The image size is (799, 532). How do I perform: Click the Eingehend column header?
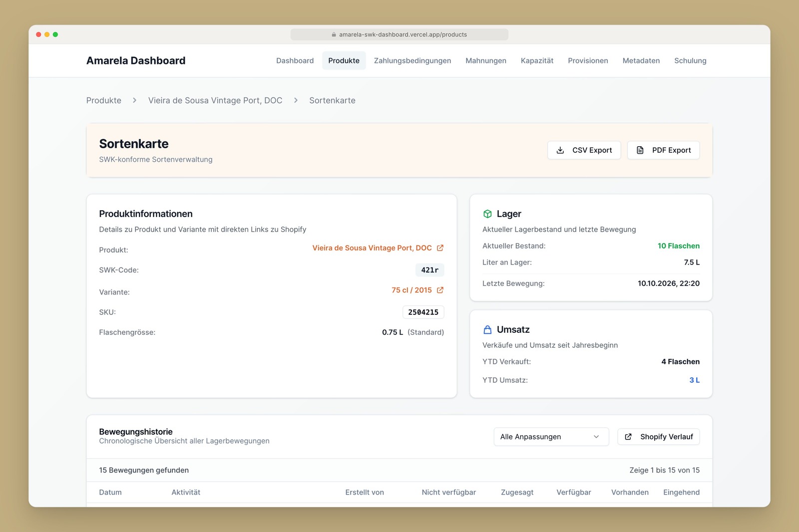click(x=681, y=493)
